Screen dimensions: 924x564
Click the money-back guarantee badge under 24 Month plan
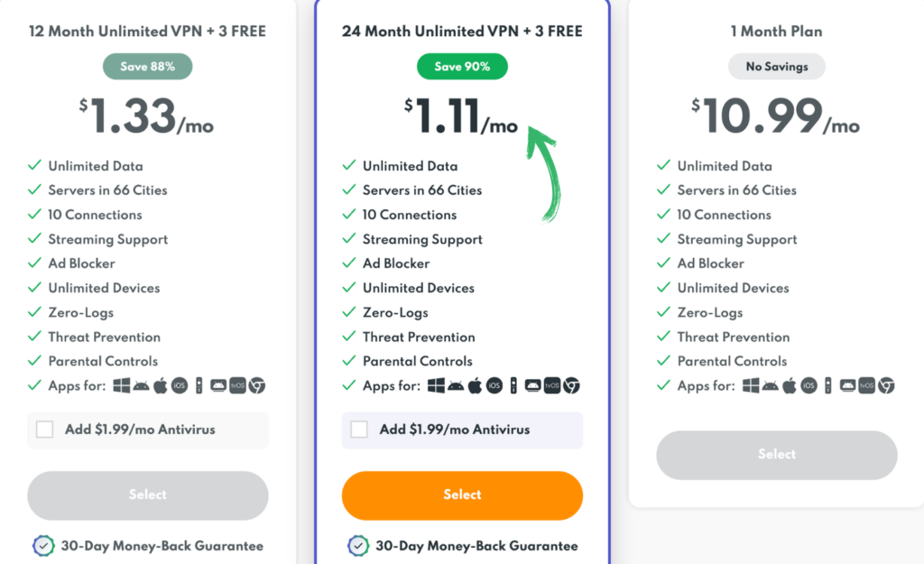click(x=358, y=546)
